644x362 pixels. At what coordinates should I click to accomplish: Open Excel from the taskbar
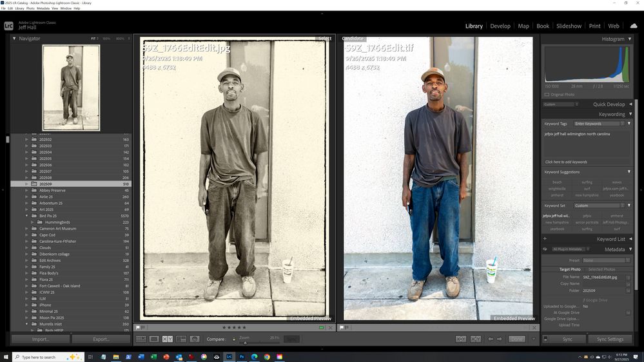153,357
